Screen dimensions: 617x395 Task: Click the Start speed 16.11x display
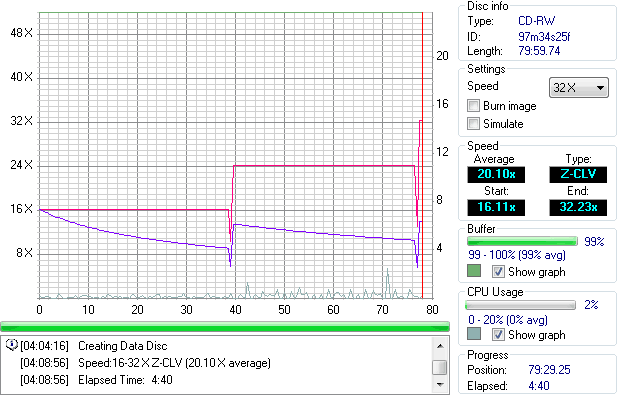496,207
